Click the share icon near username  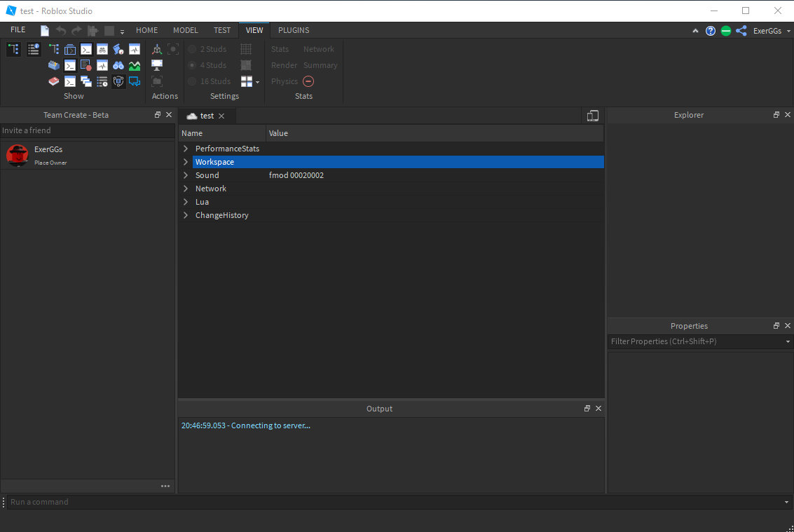pos(741,31)
